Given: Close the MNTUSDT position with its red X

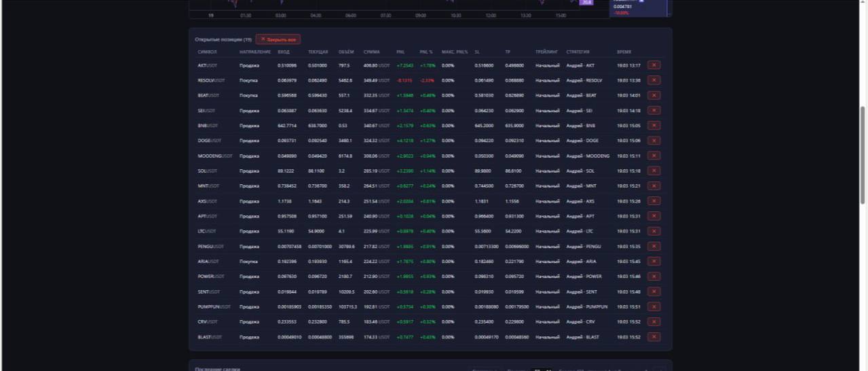Looking at the screenshot, I should 654,185.
